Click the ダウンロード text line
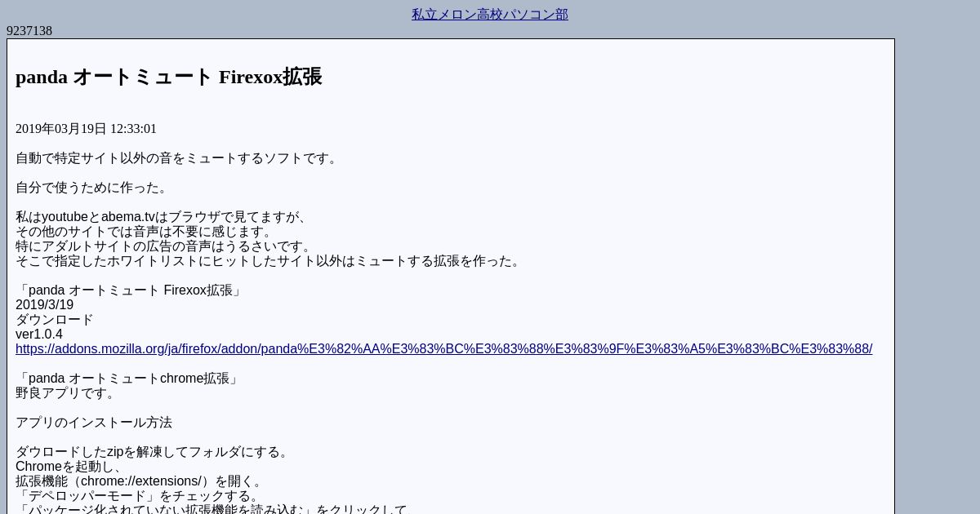 (55, 320)
